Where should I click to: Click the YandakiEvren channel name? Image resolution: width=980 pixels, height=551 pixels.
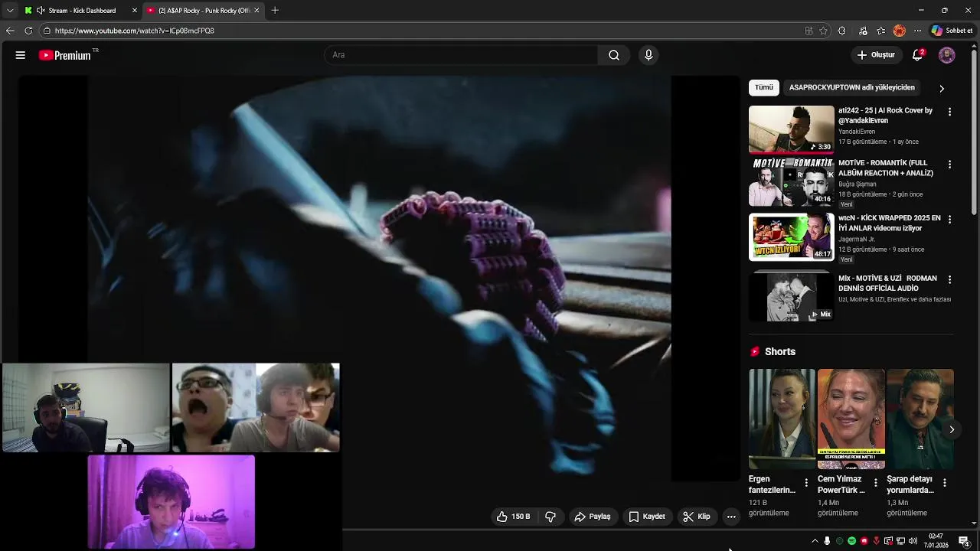point(857,132)
